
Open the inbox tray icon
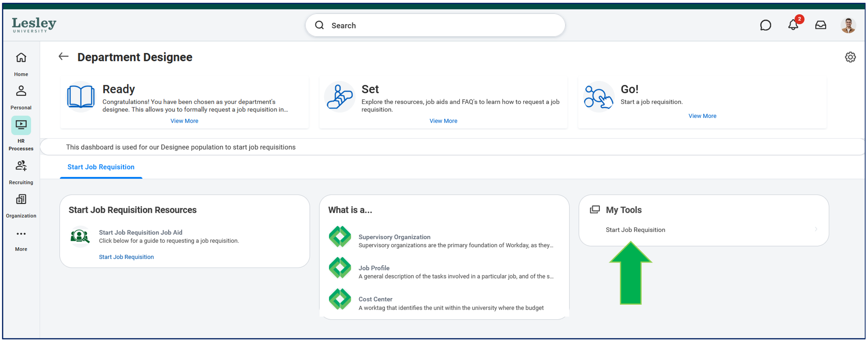821,25
